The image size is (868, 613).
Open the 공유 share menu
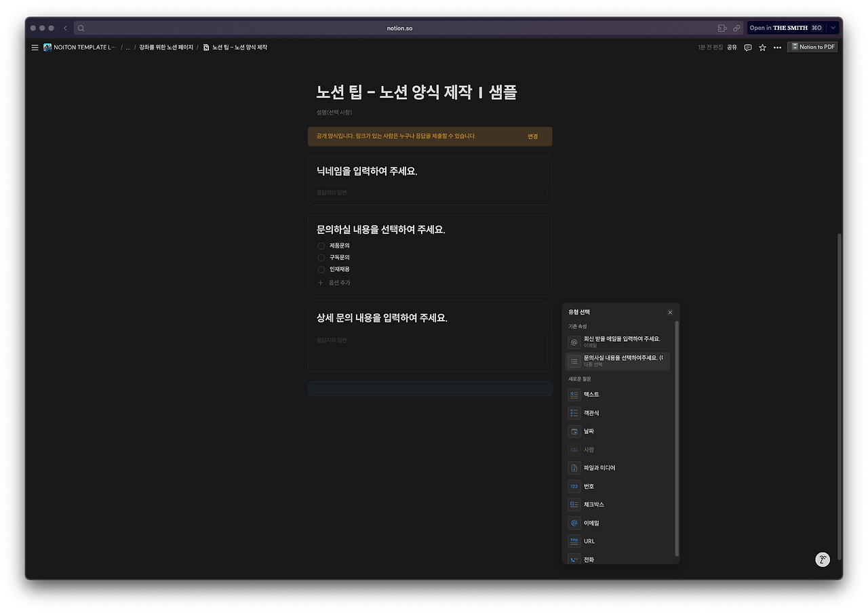pyautogui.click(x=734, y=47)
